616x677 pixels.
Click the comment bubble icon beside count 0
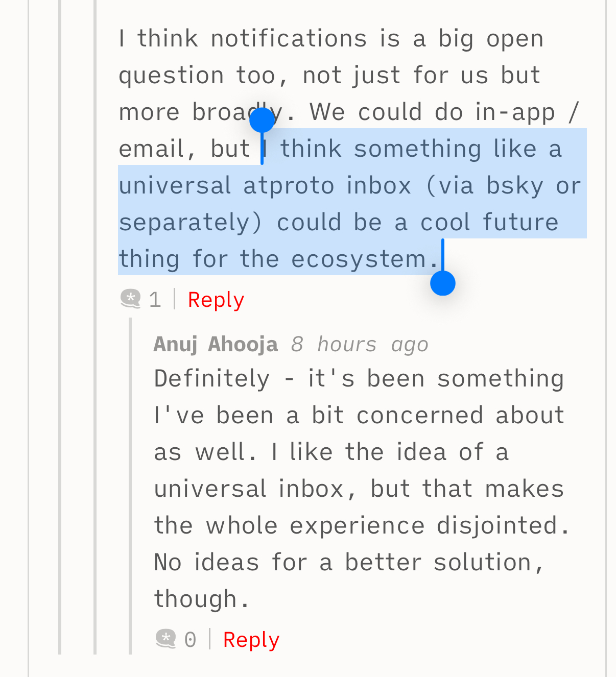point(166,639)
